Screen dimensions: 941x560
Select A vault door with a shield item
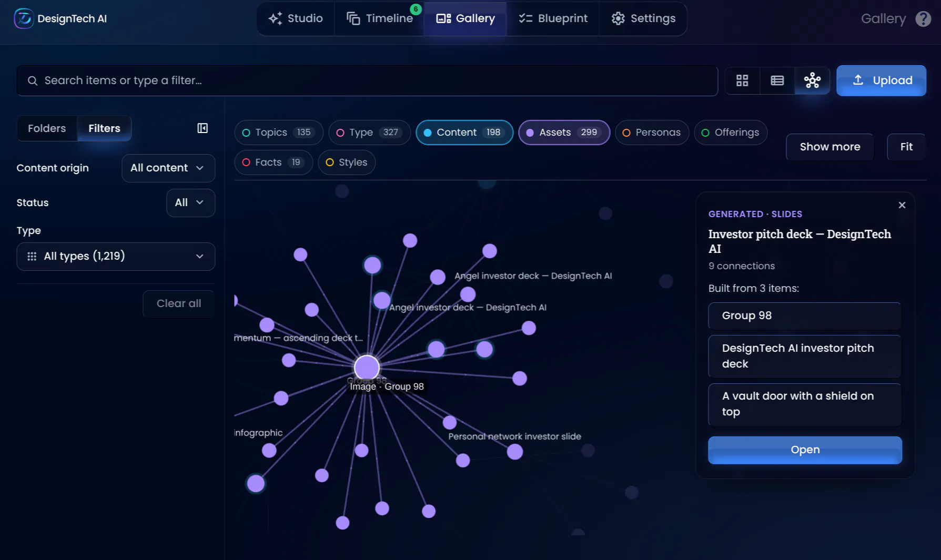(x=805, y=404)
